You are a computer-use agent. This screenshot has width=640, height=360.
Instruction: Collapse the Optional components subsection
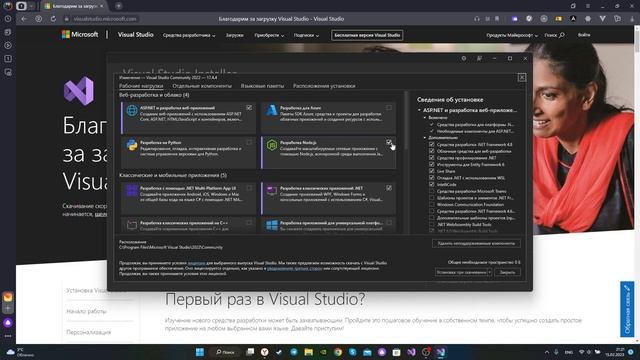[x=425, y=138]
